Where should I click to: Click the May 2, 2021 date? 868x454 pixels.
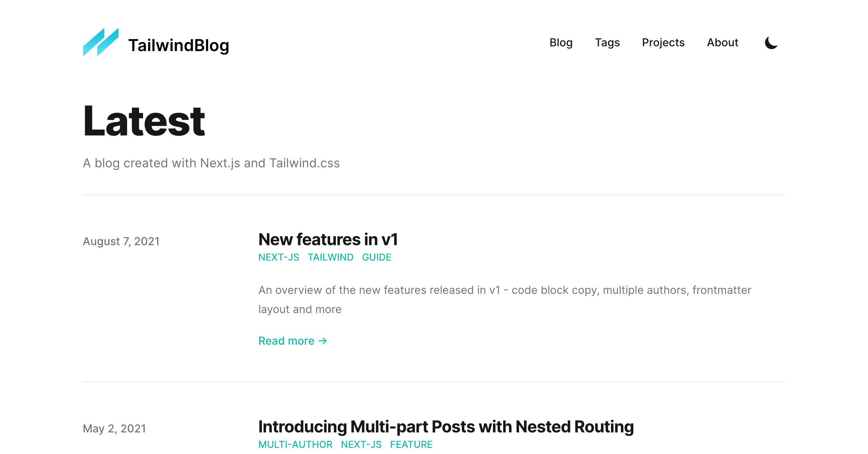114,428
